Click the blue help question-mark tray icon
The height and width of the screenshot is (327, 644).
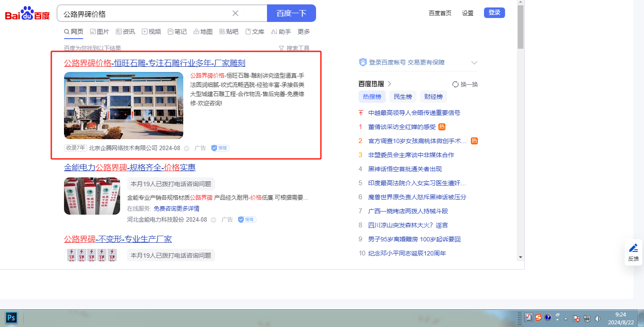pos(548,317)
